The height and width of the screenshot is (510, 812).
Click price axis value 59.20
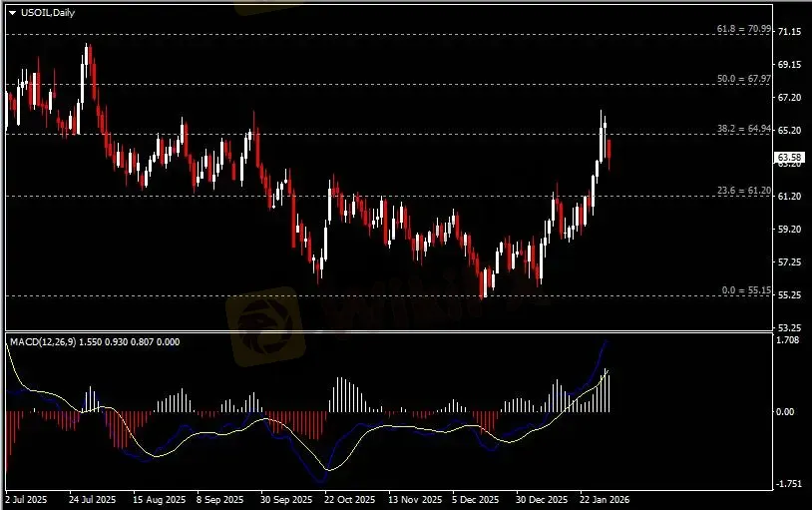pos(789,230)
